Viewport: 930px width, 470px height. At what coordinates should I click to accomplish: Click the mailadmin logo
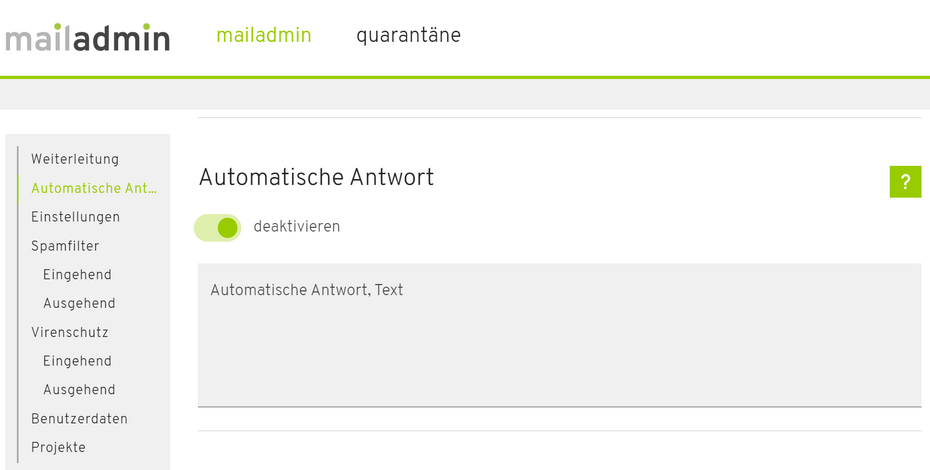87,37
